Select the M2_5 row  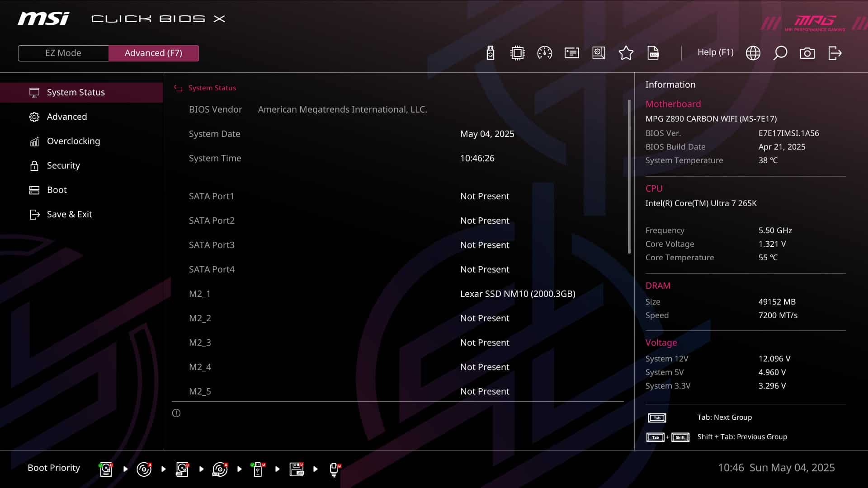[398, 391]
